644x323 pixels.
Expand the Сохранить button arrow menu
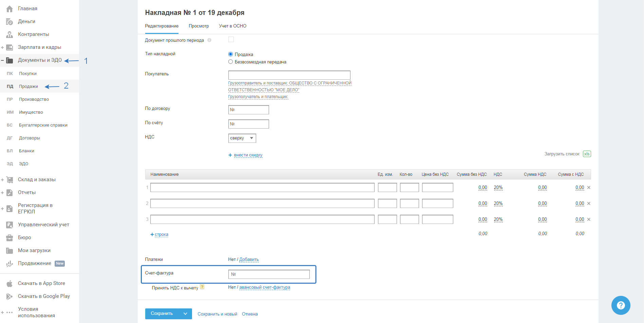[185, 314]
